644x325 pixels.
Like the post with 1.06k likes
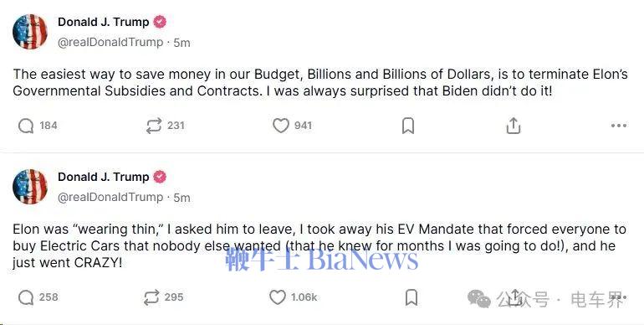[278, 297]
